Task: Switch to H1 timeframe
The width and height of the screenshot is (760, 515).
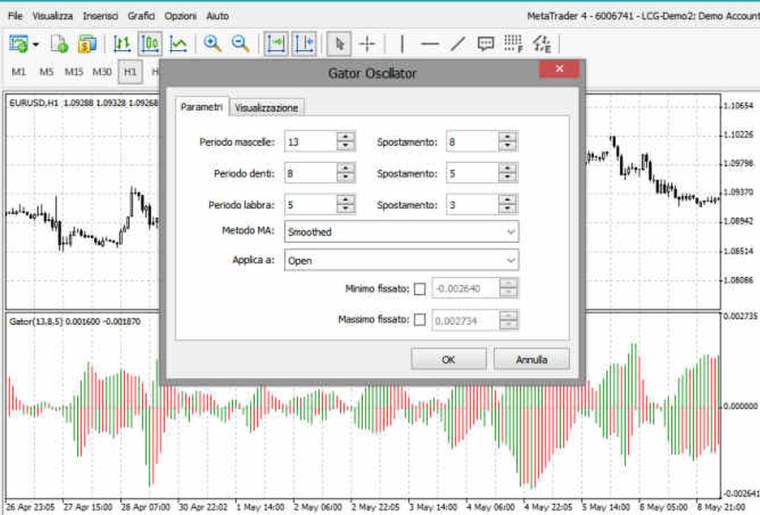Action: [129, 72]
